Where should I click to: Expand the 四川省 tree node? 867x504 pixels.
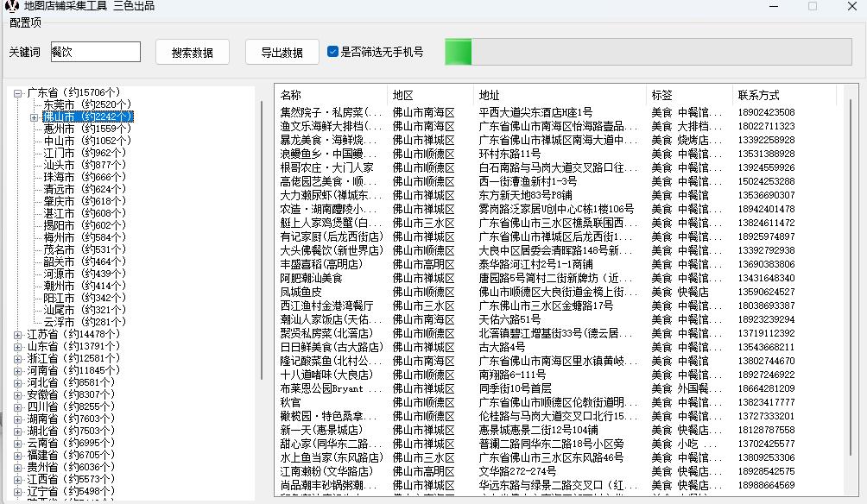point(16,405)
